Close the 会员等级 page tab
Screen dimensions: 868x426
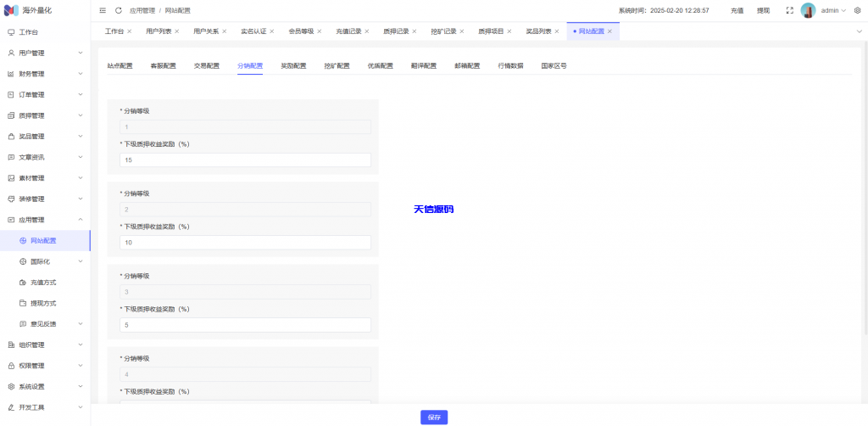click(320, 31)
